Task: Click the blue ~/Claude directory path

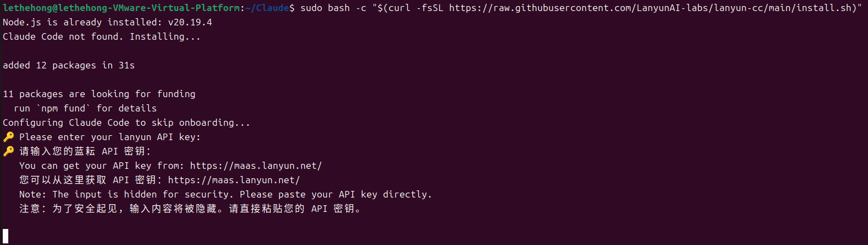Action: click(x=267, y=8)
